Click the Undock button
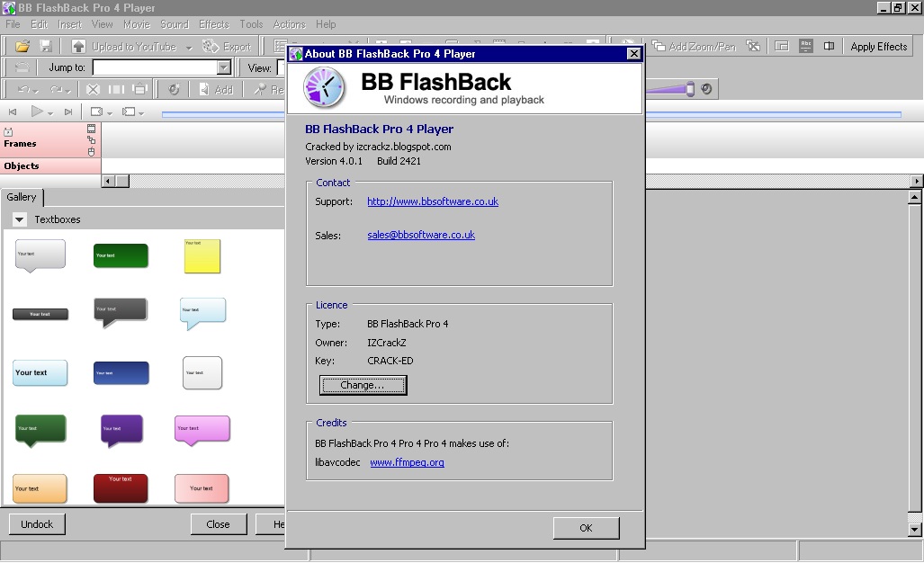Image resolution: width=924 pixels, height=563 pixels. coord(37,524)
